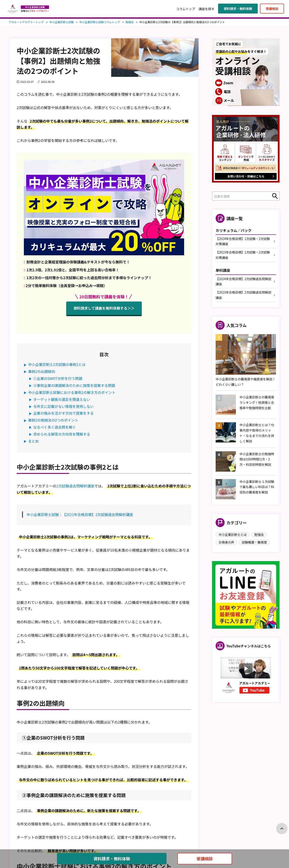Screen dimensions: 289x868
Task: Click the YouTubeチャンネル monitor icon
Action: pos(220,646)
